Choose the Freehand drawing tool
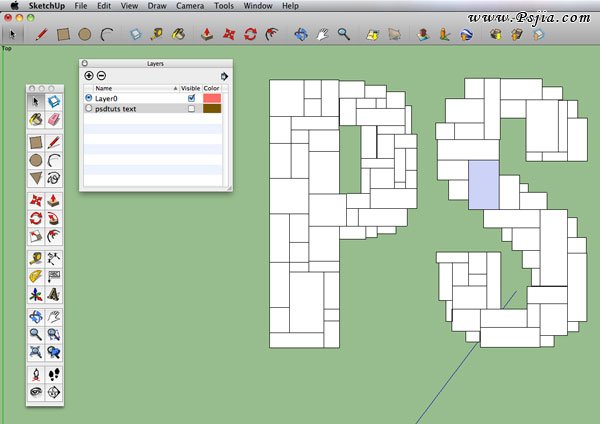This screenshot has width=600, height=424. point(54,178)
